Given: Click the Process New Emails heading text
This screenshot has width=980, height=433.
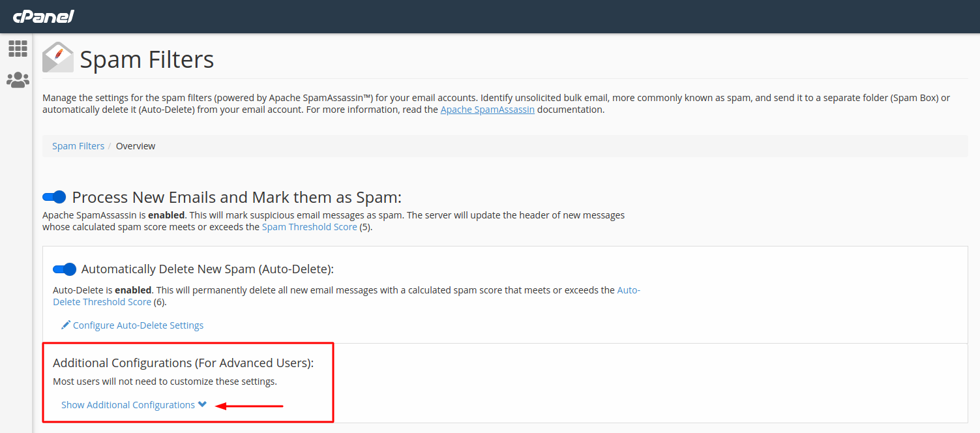Looking at the screenshot, I should point(237,198).
